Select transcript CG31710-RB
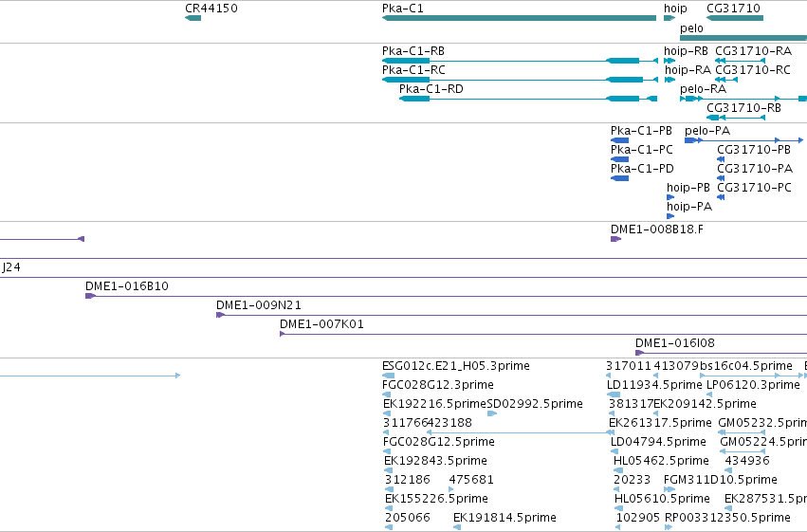Viewport: 807px width, 532px height. (x=736, y=118)
